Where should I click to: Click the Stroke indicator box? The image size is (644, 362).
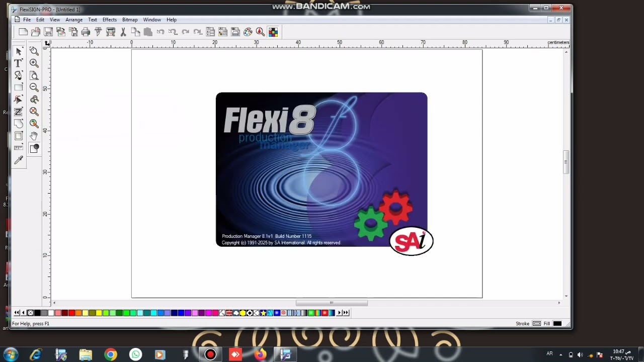coord(537,324)
